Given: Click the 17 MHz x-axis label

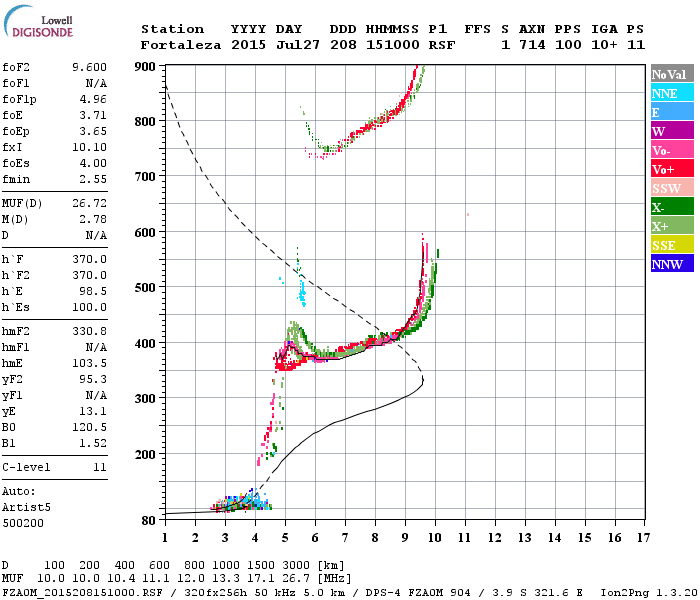Looking at the screenshot, I should coord(643,538).
